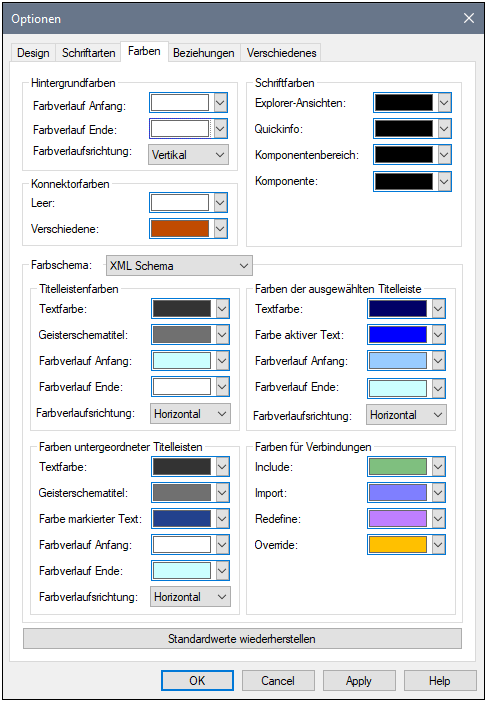Open the Verschiedene connector color dropdown arrow
487x702 pixels.
pyautogui.click(x=220, y=228)
